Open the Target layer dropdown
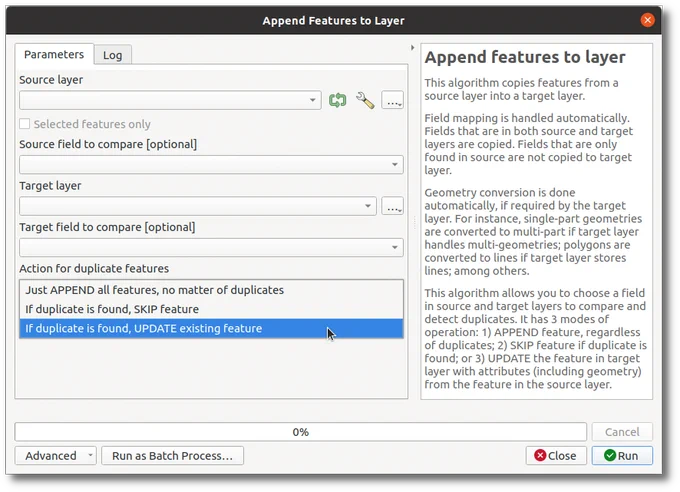This screenshot has height=492, width=680. tap(198, 206)
